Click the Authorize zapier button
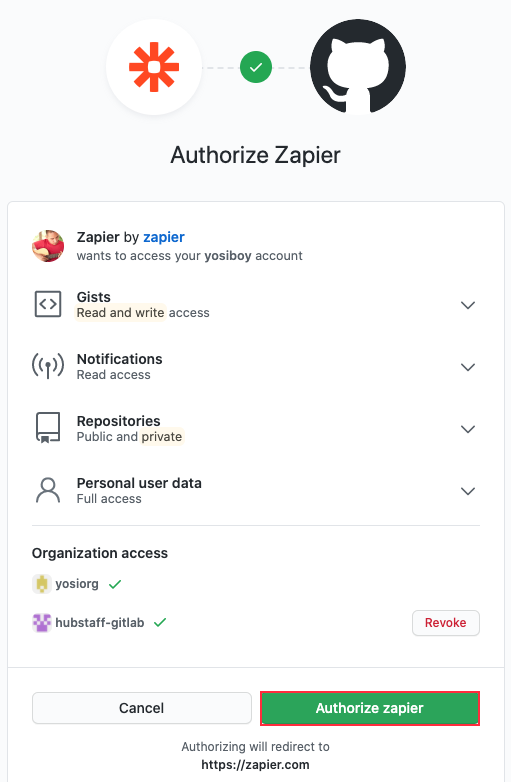 click(370, 708)
